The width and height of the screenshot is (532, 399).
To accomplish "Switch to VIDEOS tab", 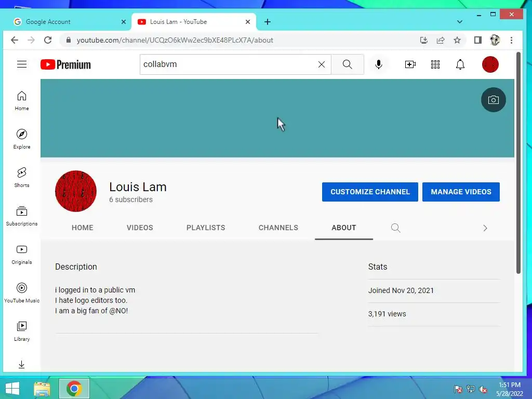I will 140,228.
